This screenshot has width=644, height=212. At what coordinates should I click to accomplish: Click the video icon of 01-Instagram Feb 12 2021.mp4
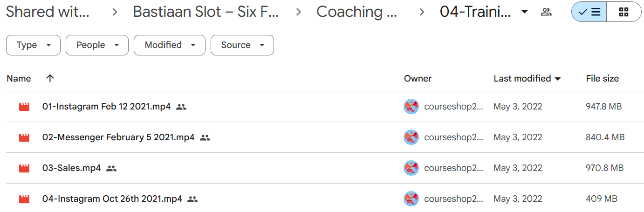pos(24,107)
